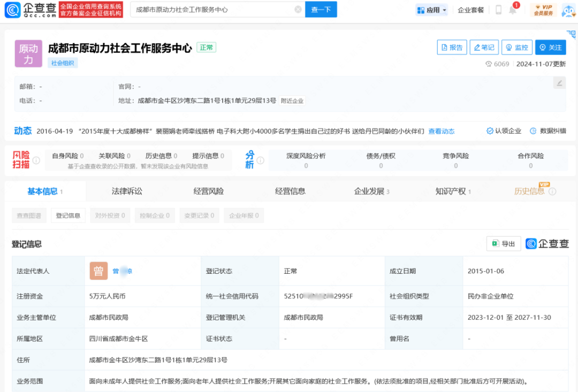Click the 企业年报 0 sub-tab
The height and width of the screenshot is (392, 578).
[x=244, y=216]
